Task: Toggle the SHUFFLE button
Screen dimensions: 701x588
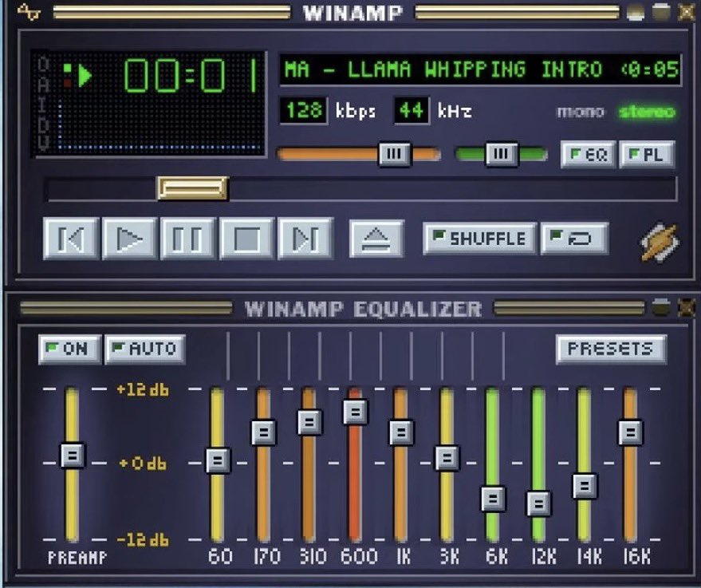Action: pyautogui.click(x=480, y=239)
